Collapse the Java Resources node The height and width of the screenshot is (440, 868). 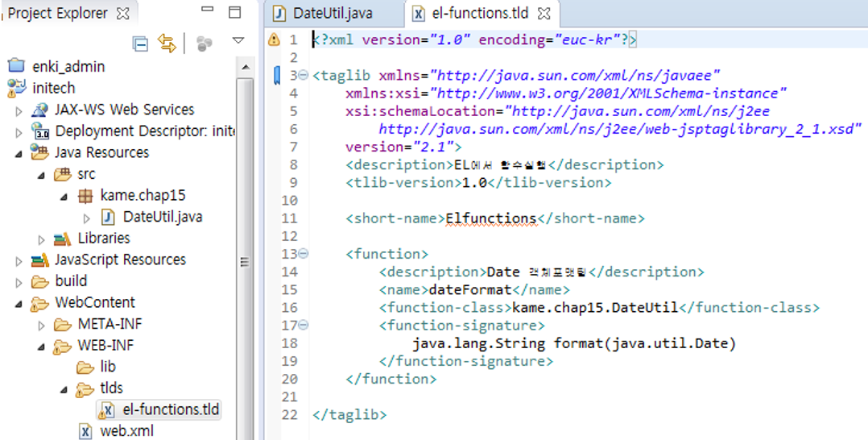[x=19, y=154]
